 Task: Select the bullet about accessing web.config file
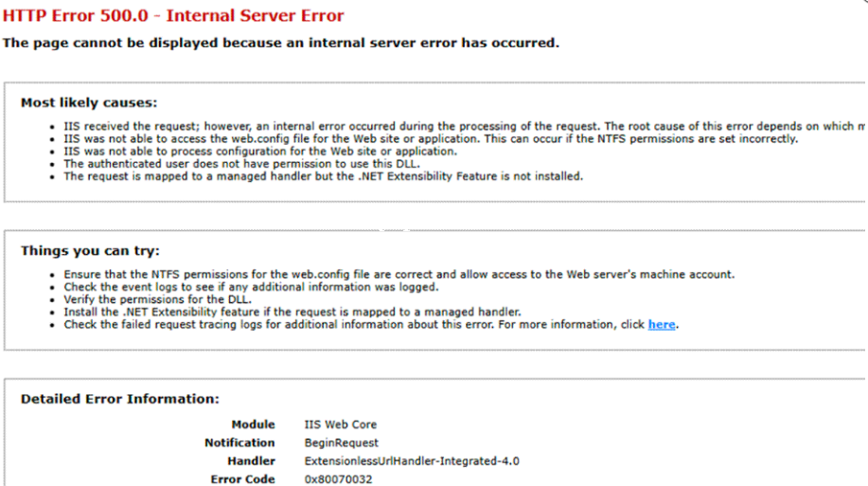pos(431,138)
